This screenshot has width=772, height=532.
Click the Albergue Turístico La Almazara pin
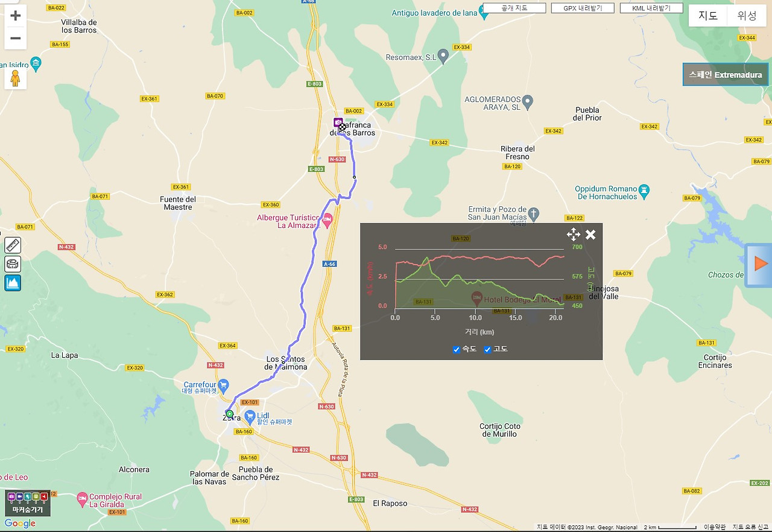coord(327,221)
